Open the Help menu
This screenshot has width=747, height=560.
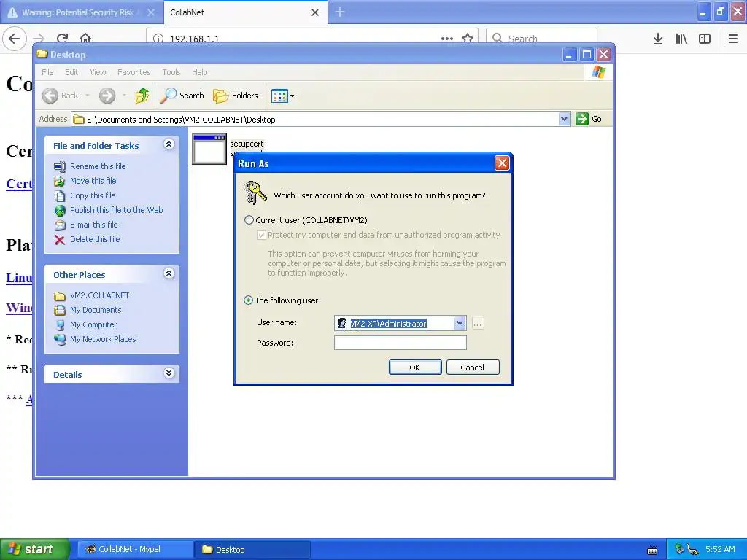[200, 72]
